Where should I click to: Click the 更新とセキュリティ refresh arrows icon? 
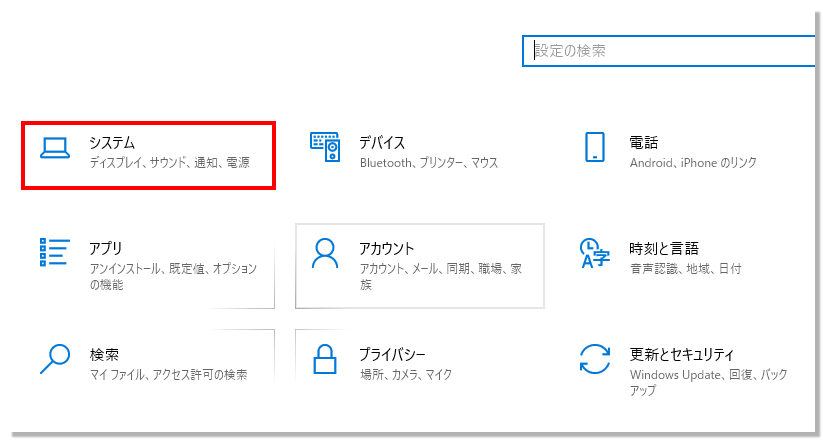coord(595,359)
